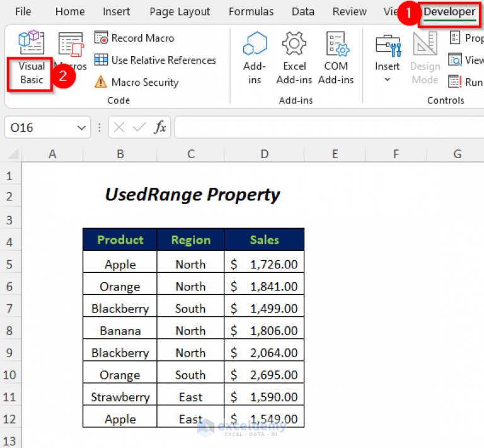Open the Visual Basic editor
The width and height of the screenshot is (484, 448).
pos(31,59)
